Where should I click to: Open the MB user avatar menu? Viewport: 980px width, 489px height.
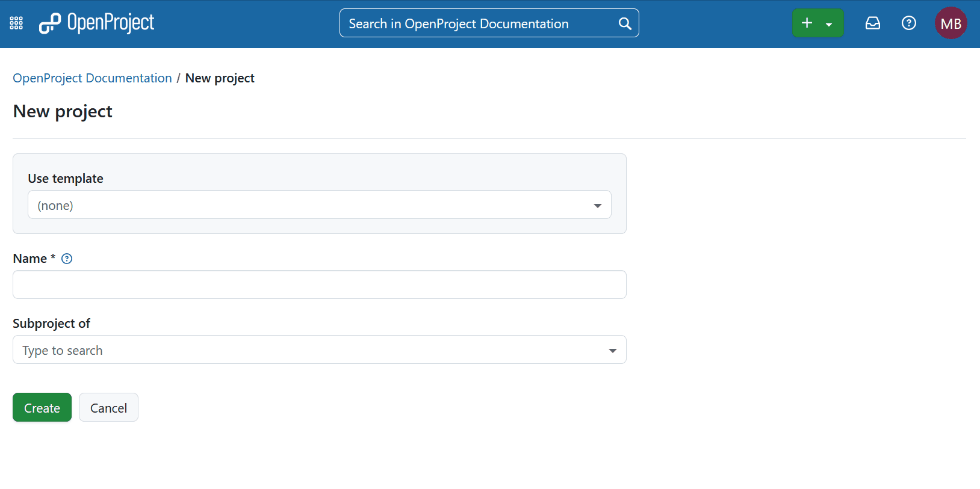pos(951,23)
